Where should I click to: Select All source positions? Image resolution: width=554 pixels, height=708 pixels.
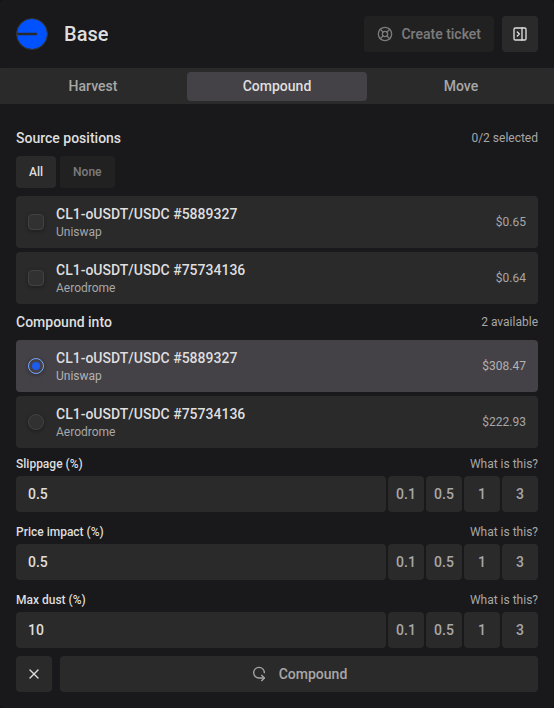[36, 172]
